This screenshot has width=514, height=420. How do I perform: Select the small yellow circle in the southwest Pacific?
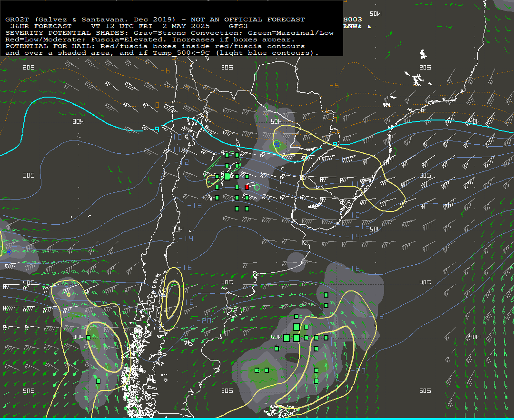pyautogui.click(x=69, y=295)
